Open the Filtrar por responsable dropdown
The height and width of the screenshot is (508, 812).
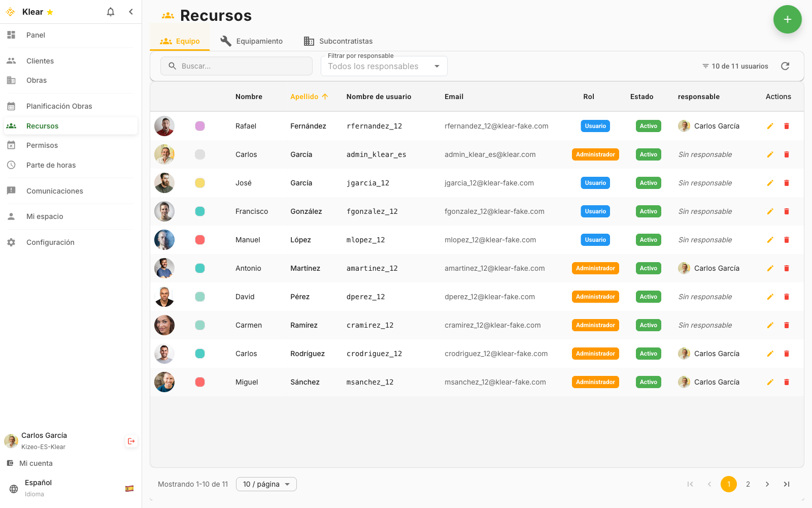(384, 66)
